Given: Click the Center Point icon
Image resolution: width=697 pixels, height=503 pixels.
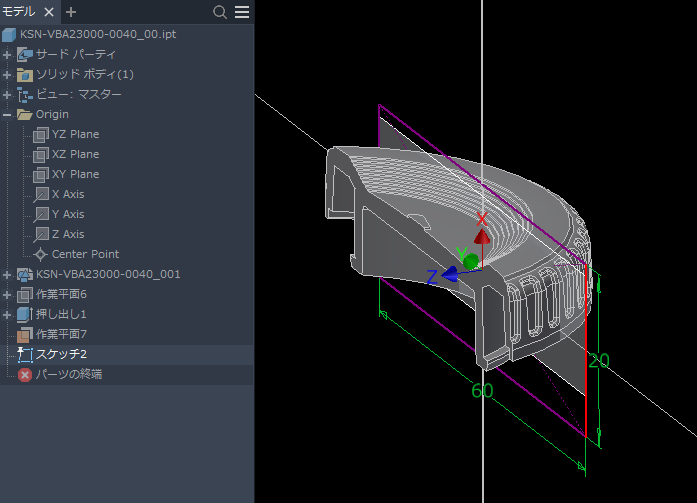Looking at the screenshot, I should (41, 254).
